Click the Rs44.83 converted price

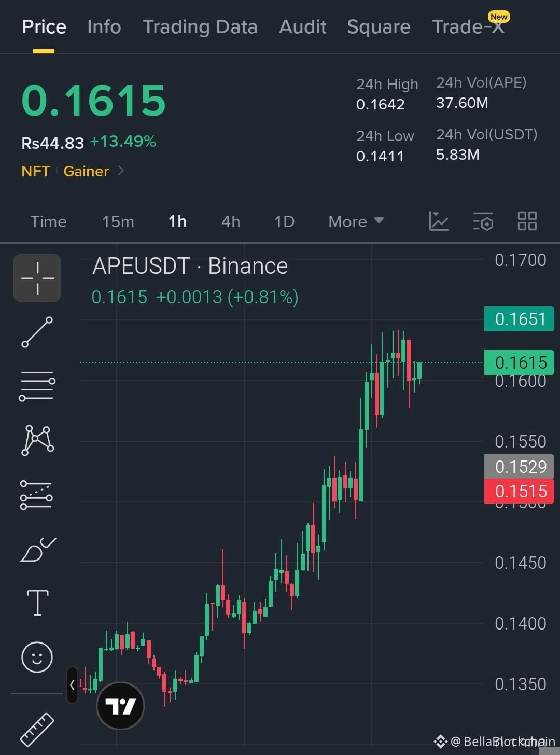pyautogui.click(x=52, y=143)
